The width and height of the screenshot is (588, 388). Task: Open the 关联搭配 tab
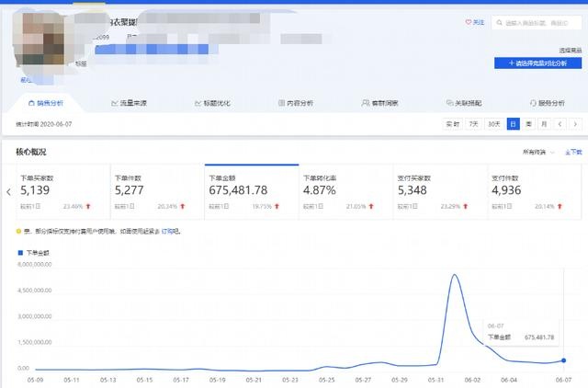(464, 103)
